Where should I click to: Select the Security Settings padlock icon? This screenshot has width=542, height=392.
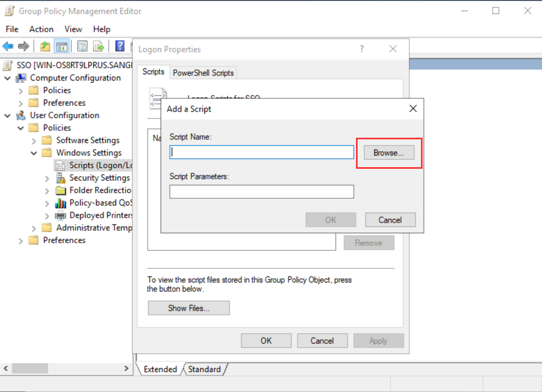61,178
